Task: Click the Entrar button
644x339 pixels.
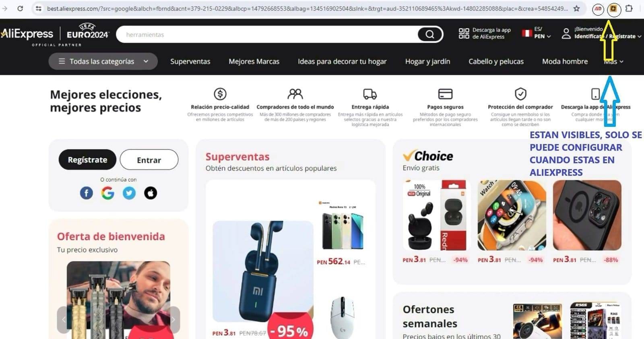Action: coord(149,159)
